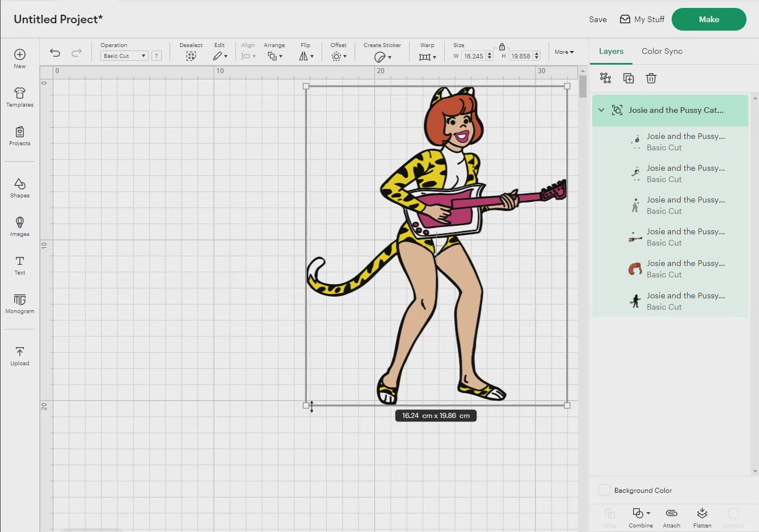The height and width of the screenshot is (532, 759).
Task: Click the bottom-right selection handle
Action: 567,405
